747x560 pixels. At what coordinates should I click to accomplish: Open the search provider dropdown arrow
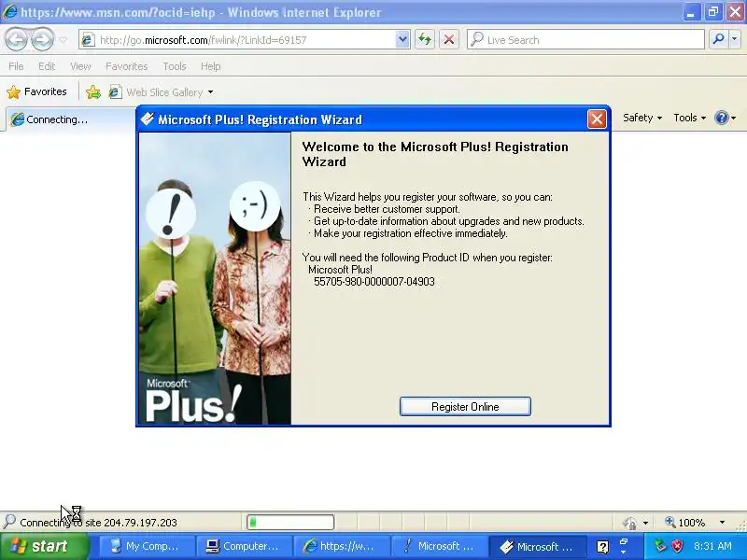pyautogui.click(x=734, y=39)
